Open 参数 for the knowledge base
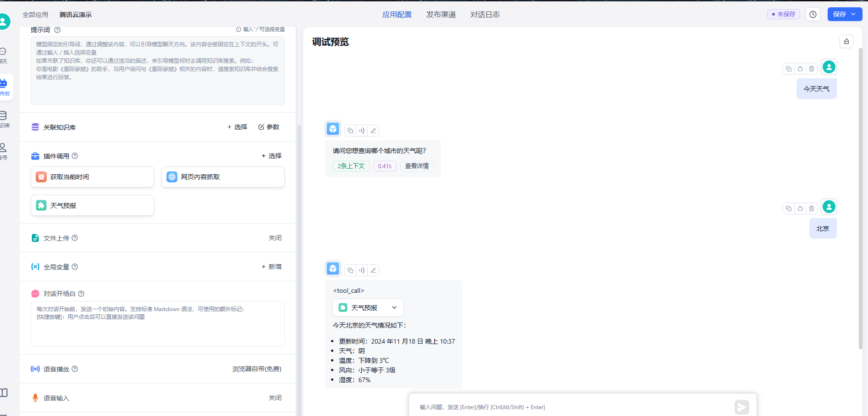Screen dimensions: 868x416 (x=269, y=127)
